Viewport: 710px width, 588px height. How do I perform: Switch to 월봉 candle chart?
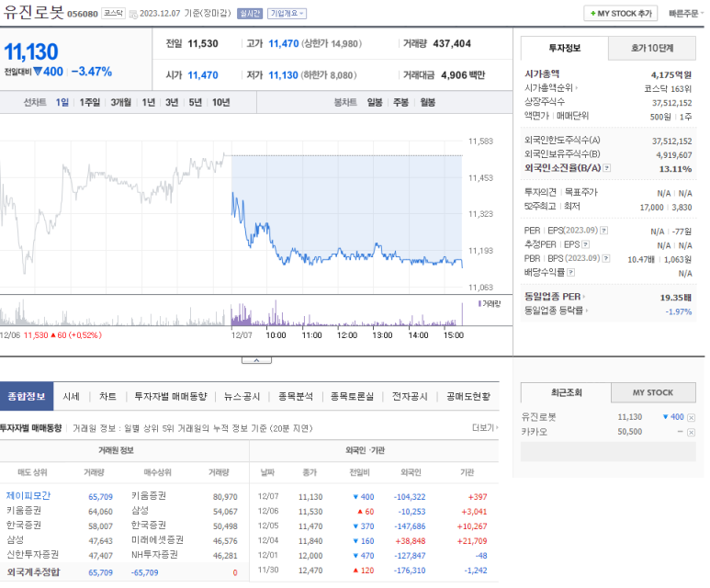click(x=427, y=102)
